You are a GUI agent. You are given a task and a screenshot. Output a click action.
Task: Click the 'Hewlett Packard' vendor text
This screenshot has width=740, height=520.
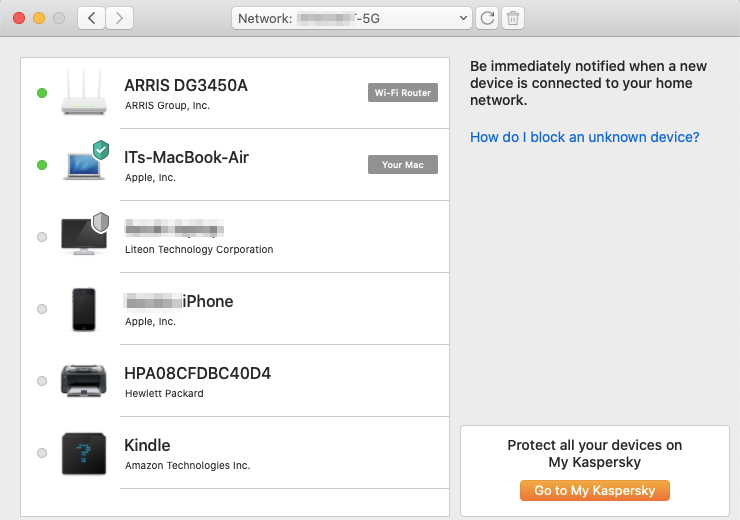pos(164,394)
